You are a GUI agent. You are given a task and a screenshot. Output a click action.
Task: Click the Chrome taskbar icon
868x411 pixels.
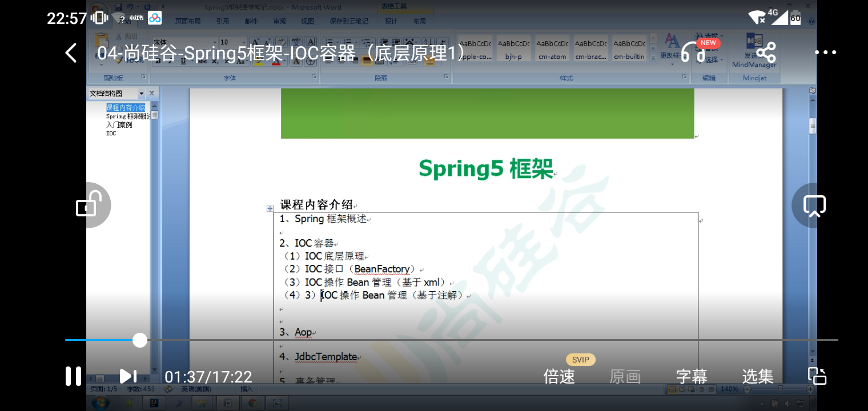tap(252, 403)
